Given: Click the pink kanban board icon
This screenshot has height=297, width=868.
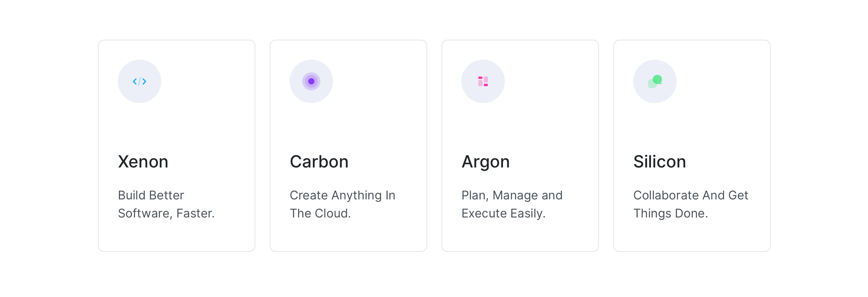Looking at the screenshot, I should coord(483,82).
